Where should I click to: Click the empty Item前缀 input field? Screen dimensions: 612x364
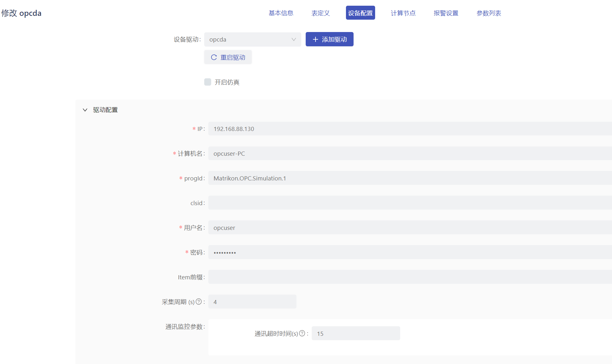[x=410, y=277]
